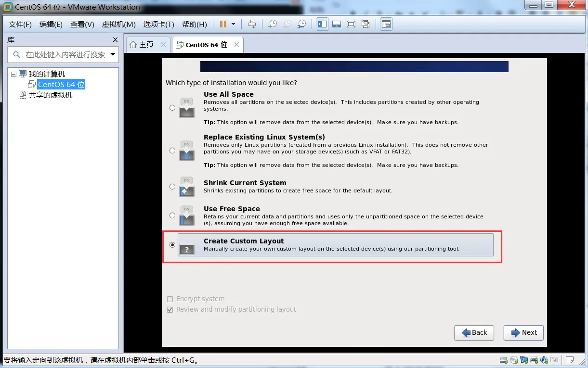The width and height of the screenshot is (588, 368).
Task: Open the 查看(V) menu
Action: tap(82, 25)
